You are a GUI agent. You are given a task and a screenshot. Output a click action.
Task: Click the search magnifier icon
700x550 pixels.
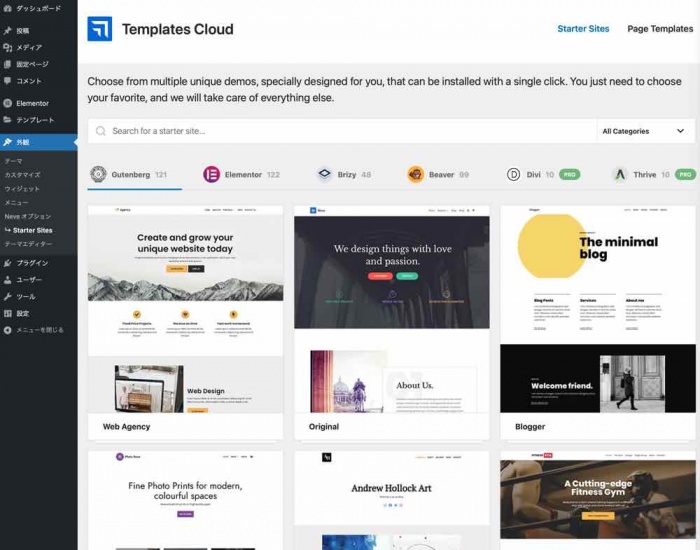click(101, 131)
